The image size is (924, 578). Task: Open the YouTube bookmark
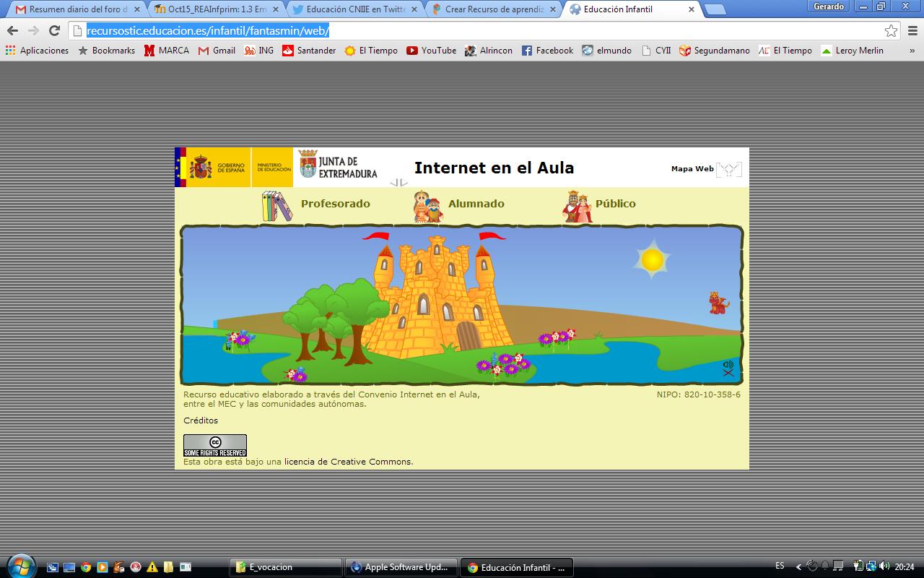click(431, 51)
